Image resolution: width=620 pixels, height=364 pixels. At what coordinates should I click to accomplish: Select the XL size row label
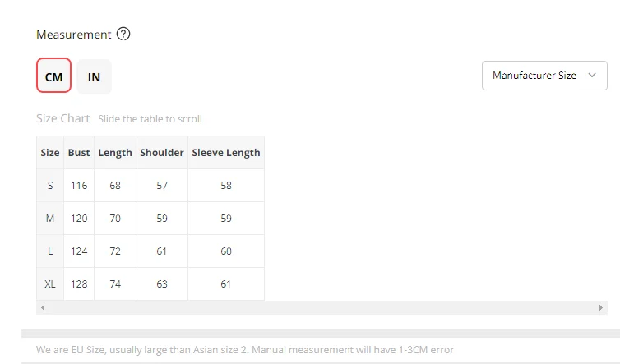pos(50,283)
